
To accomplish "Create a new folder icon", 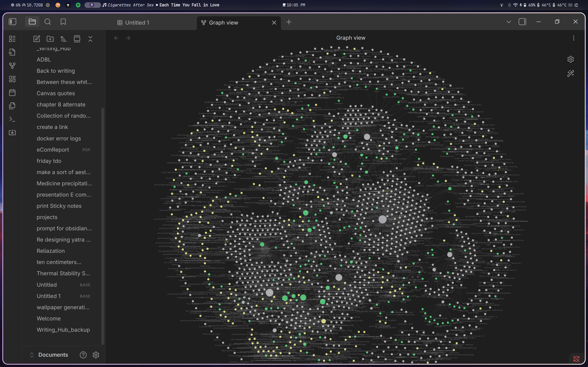I will click(50, 39).
